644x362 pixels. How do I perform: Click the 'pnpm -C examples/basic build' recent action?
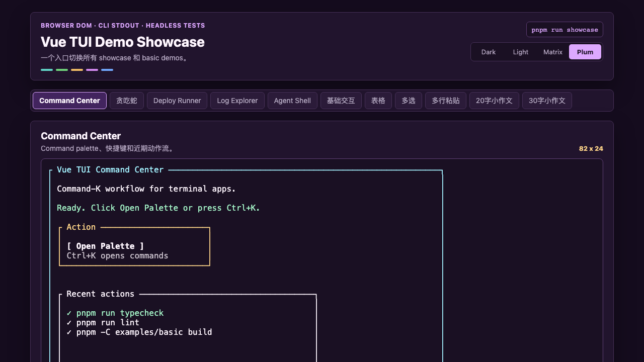[x=144, y=332]
